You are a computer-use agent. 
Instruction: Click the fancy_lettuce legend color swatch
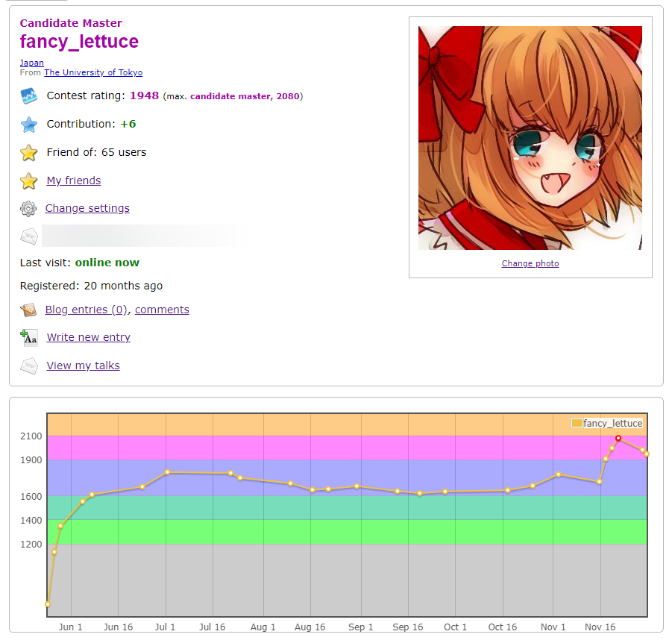click(577, 423)
